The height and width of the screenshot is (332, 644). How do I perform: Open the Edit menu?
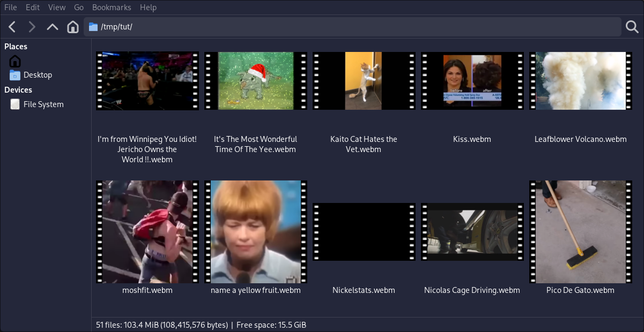(33, 7)
